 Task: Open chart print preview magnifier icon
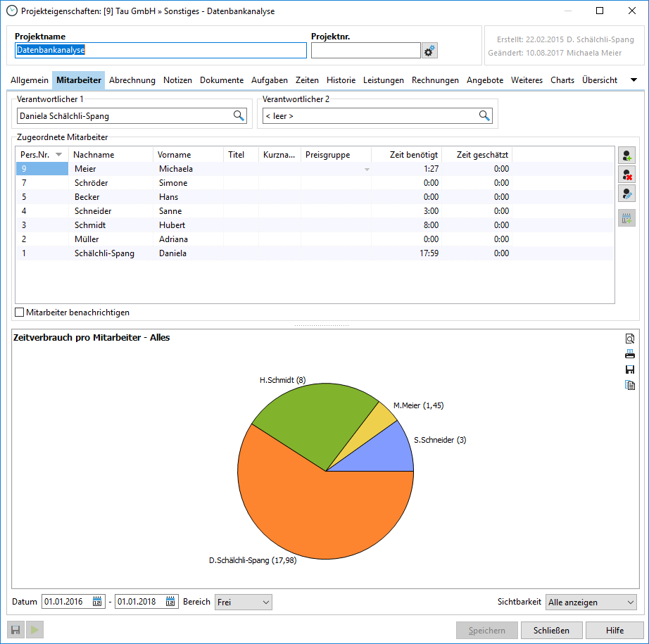coord(630,339)
